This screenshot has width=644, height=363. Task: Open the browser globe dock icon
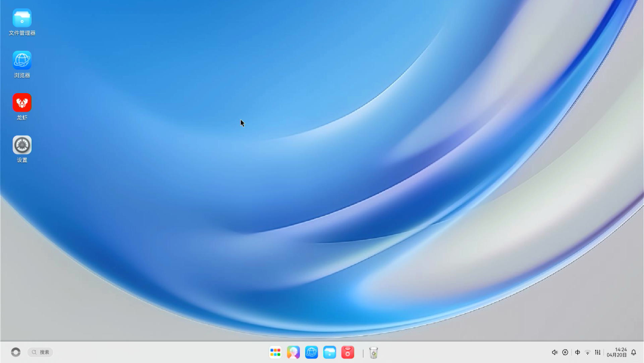[311, 352]
